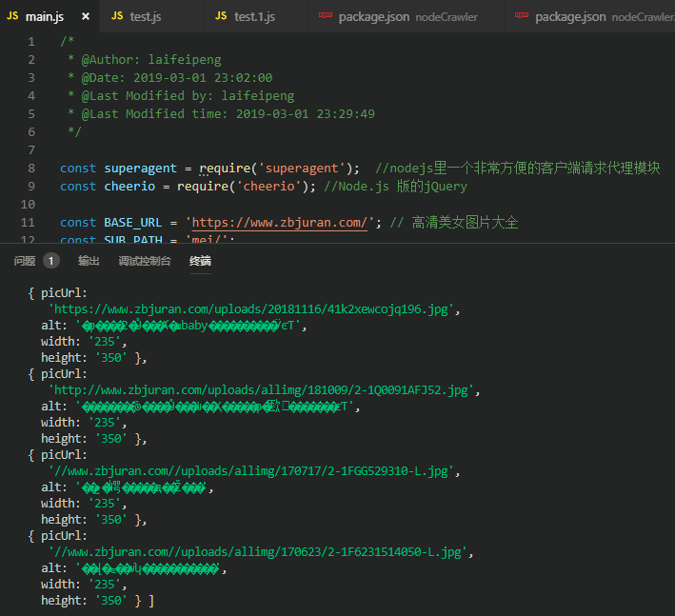
Task: Click the npm icon on second package.json tab
Action: [x=522, y=15]
